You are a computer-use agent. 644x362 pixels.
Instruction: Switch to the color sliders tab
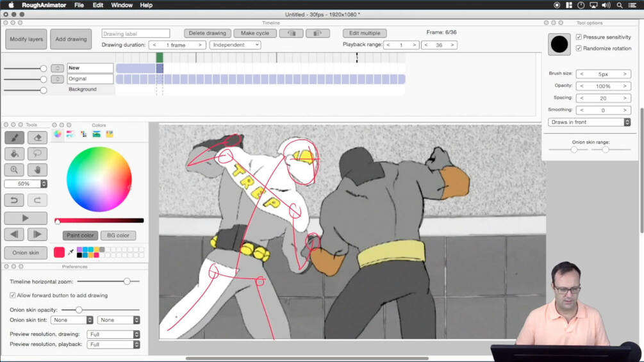pyautogui.click(x=70, y=134)
